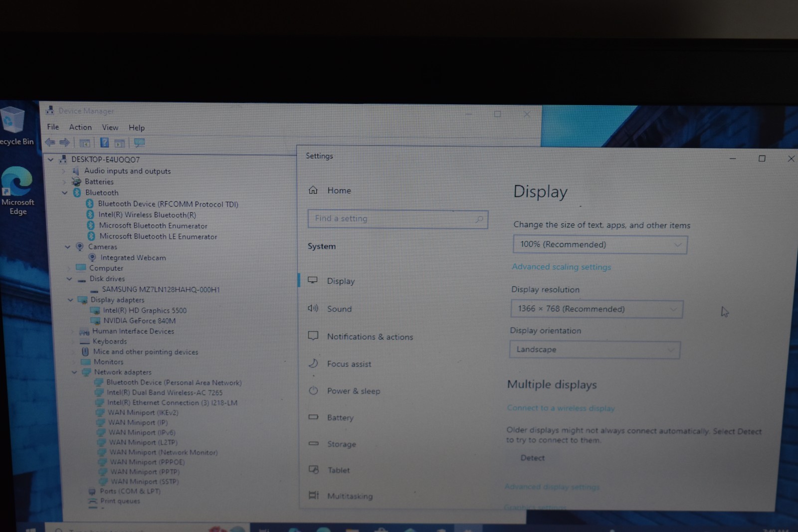The width and height of the screenshot is (798, 532).
Task: Open the Action menu in Device Manager
Action: click(x=80, y=127)
